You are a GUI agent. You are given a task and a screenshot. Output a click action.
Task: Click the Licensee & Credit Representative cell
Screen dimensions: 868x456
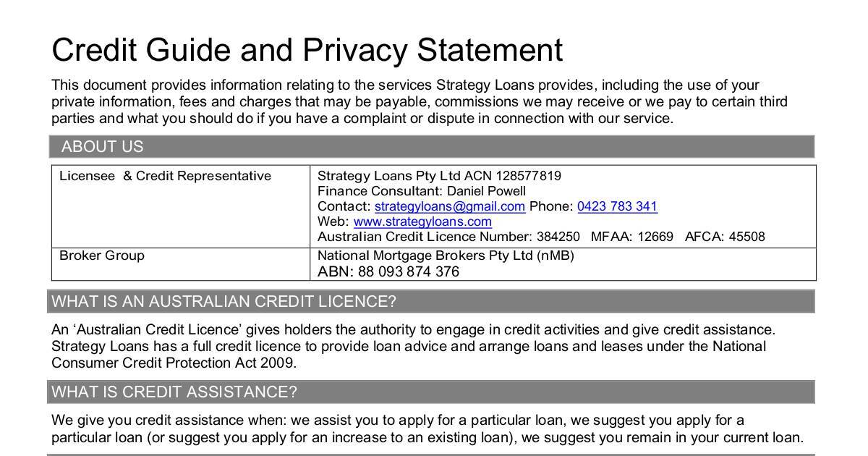coord(165,176)
